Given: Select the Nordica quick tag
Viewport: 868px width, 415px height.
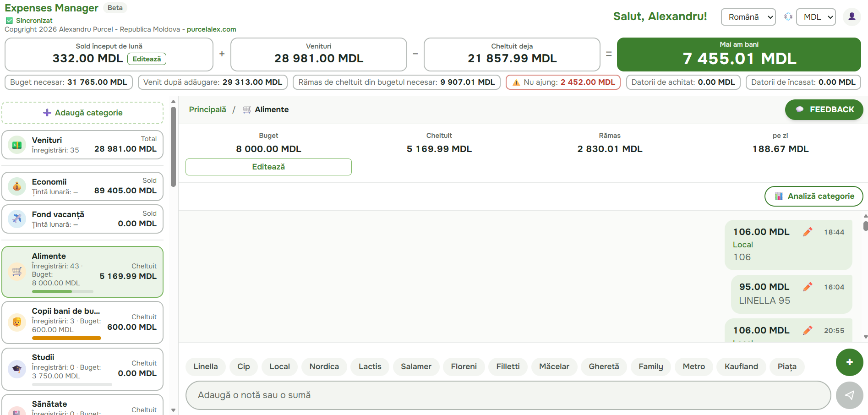Looking at the screenshot, I should click(324, 366).
